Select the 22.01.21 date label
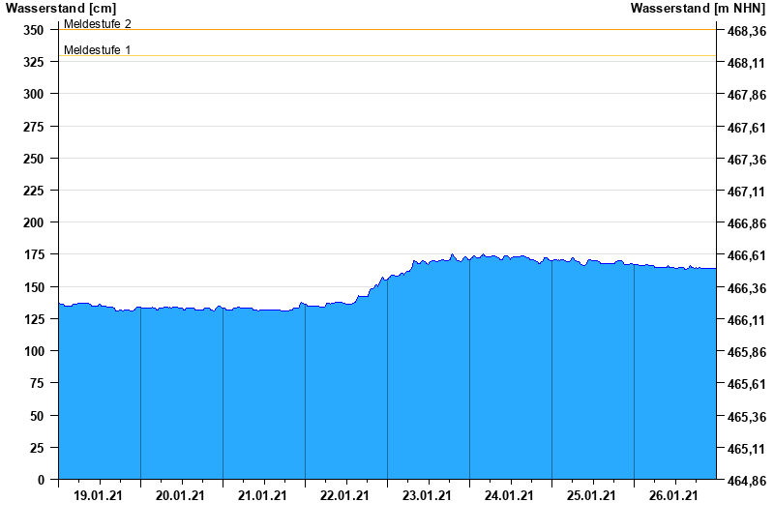The image size is (774, 532). 345,496
